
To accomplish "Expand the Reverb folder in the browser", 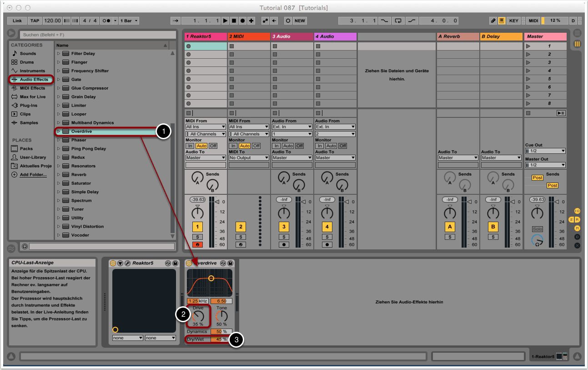I will [59, 175].
